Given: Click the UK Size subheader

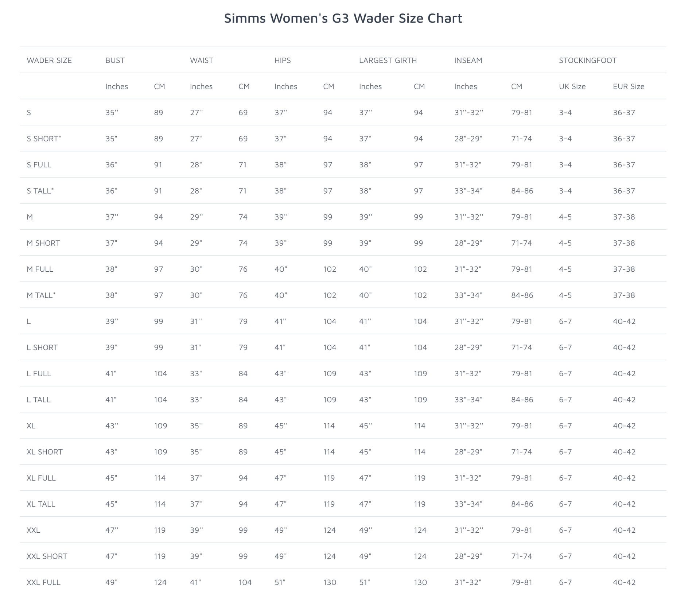Looking at the screenshot, I should point(572,86).
